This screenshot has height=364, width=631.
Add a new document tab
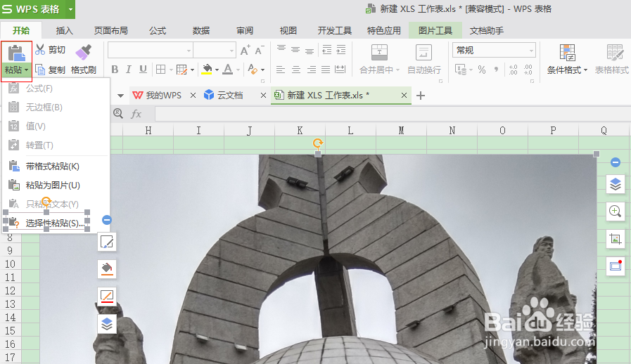(421, 96)
